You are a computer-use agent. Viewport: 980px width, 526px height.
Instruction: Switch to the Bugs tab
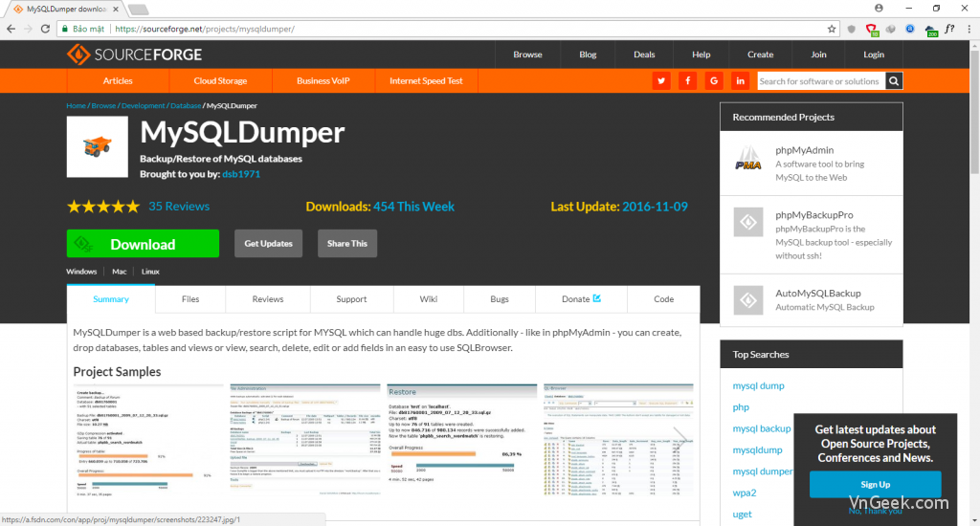pos(500,299)
